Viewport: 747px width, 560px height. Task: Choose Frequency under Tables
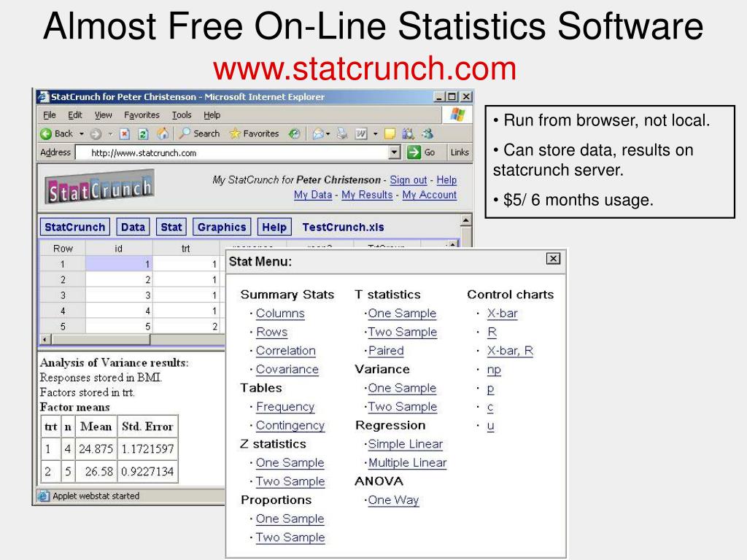(x=285, y=407)
